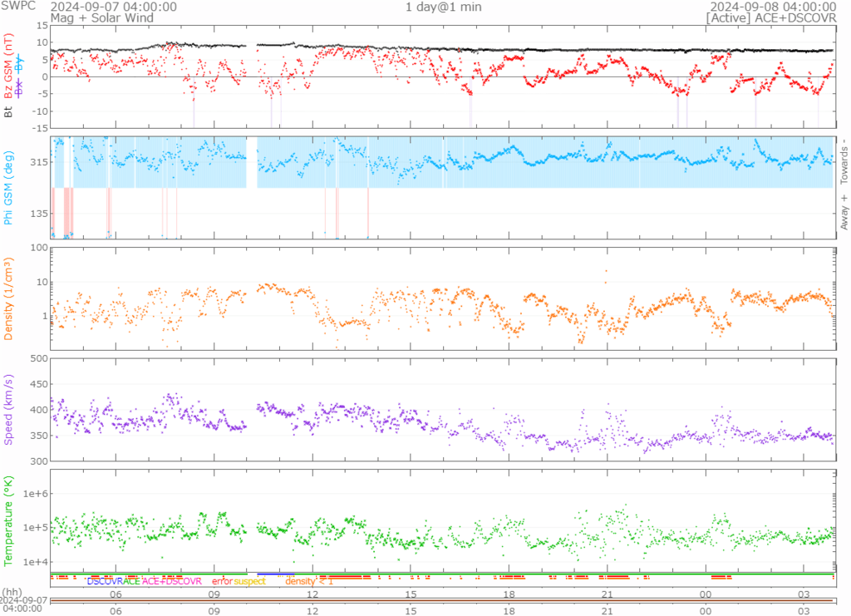The height and width of the screenshot is (616, 851).
Task: Open the 'Mag + Solar Wind' plot type selector
Action: click(x=91, y=17)
